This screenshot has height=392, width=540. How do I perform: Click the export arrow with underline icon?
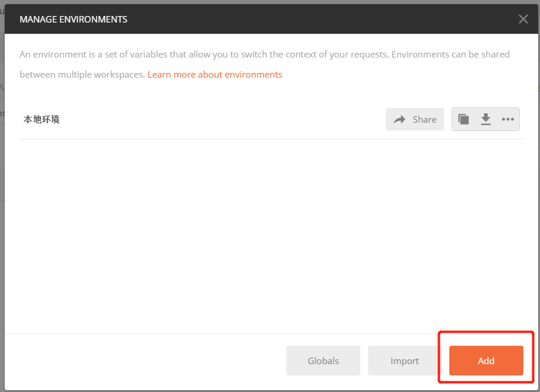click(x=485, y=119)
